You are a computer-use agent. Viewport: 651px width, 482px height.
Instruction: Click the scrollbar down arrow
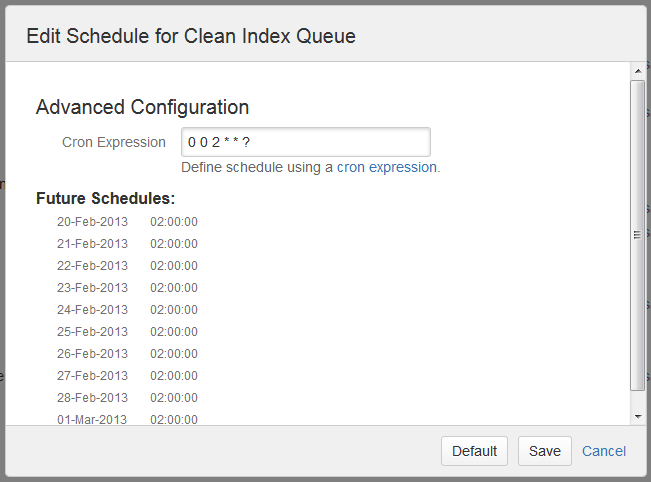[638, 416]
